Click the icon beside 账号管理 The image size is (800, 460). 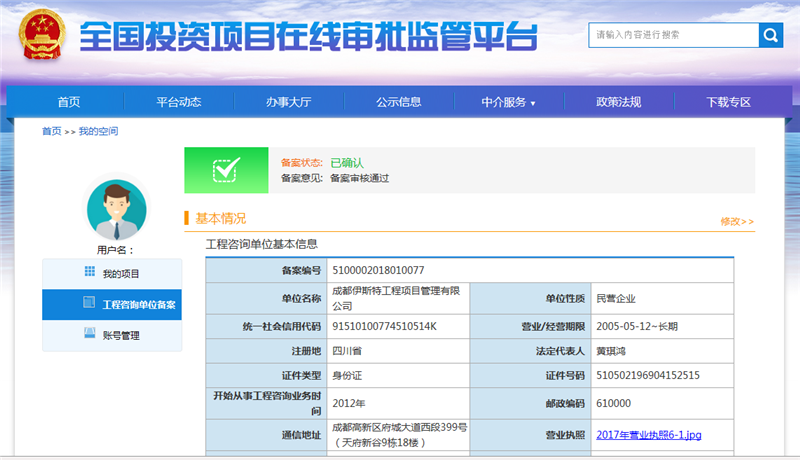[89, 334]
